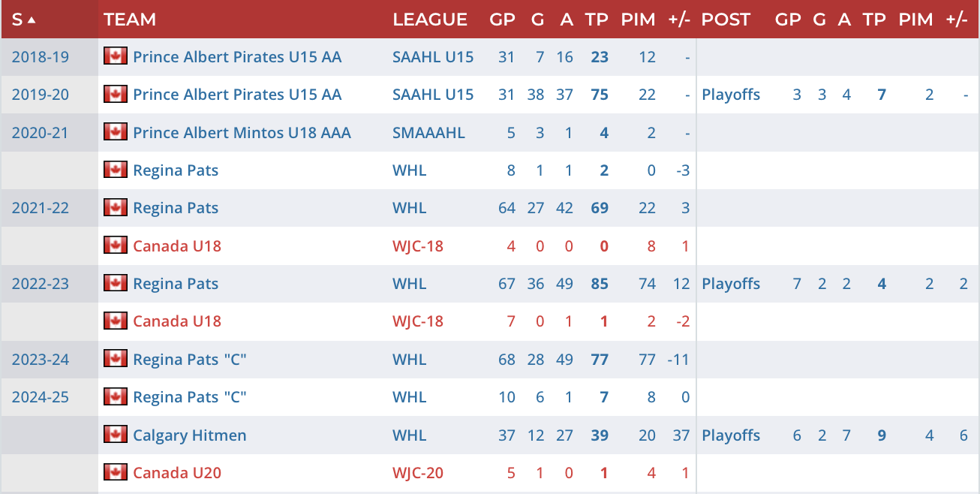980x494 pixels.
Task: Click the SAAHL U15 league link for 2018-19
Action: 433,57
